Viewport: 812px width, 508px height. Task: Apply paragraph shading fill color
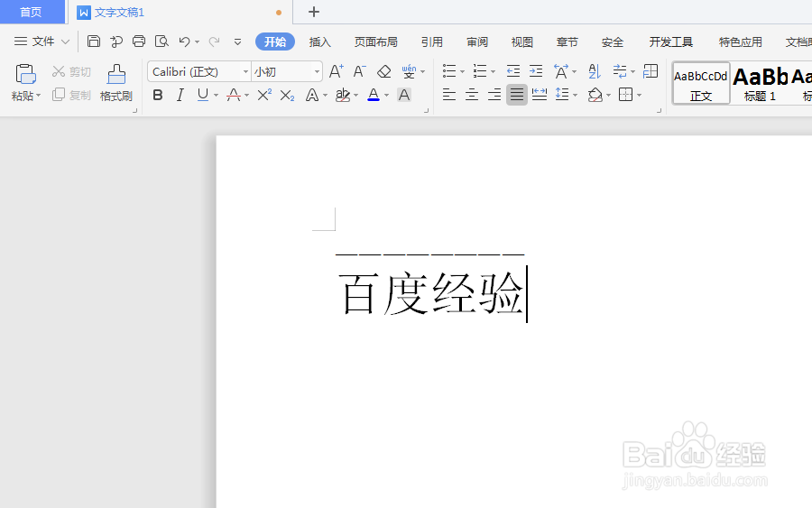595,95
